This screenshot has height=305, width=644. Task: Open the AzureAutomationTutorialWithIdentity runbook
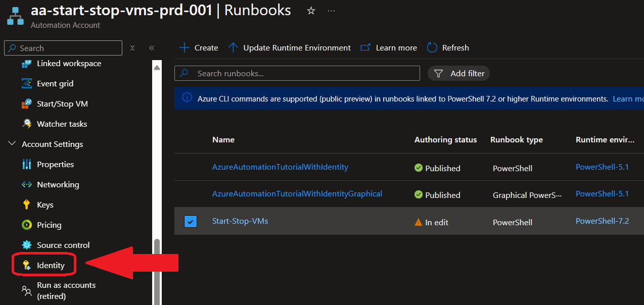click(x=280, y=167)
